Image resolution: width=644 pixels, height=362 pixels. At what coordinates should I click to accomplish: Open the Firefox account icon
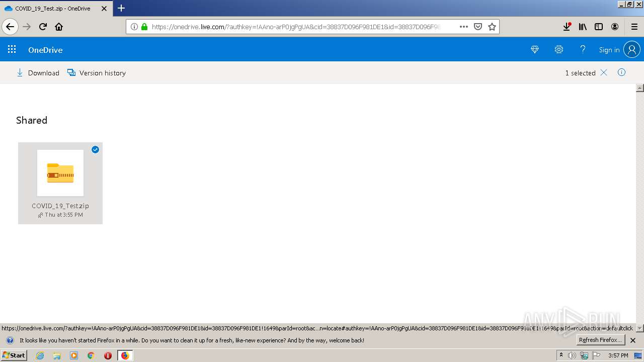coord(615,27)
